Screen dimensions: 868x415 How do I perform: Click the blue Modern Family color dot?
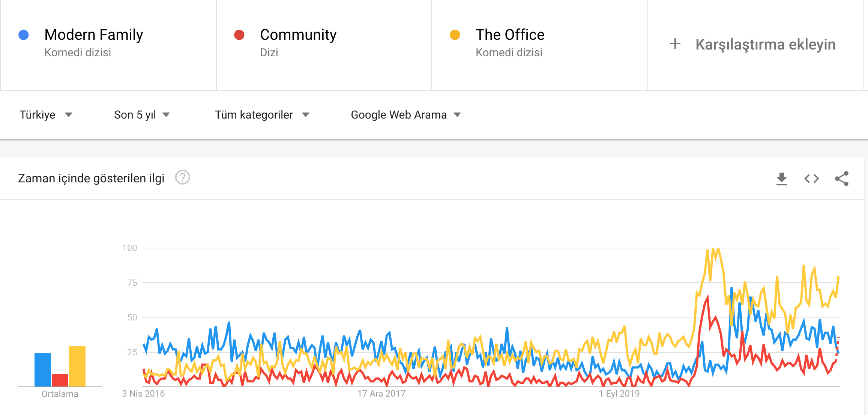click(24, 35)
